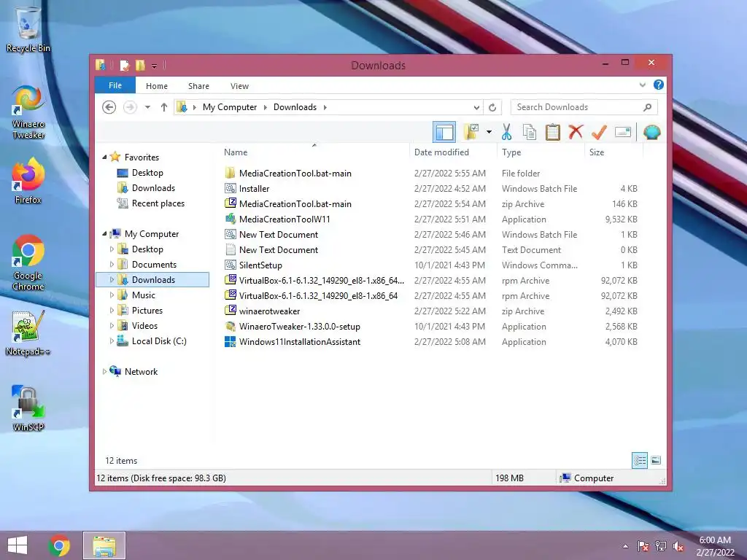747x560 pixels.
Task: Switch to Details view button
Action: [x=640, y=460]
